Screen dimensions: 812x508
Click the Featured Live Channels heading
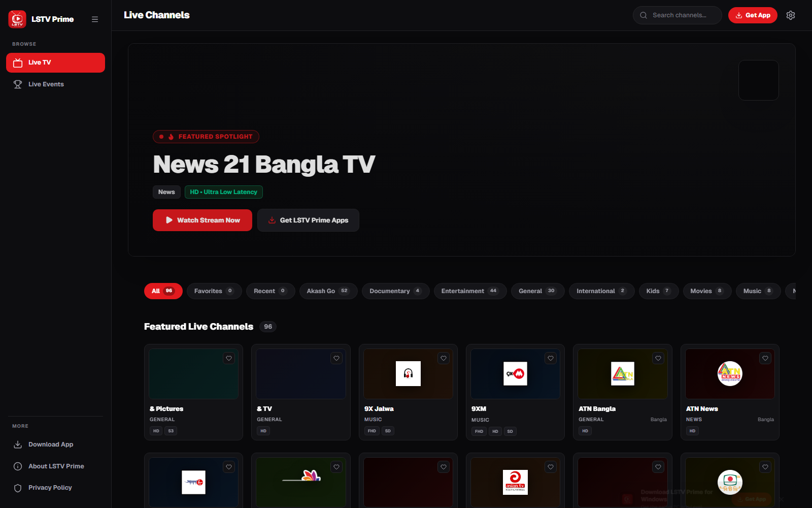198,327
